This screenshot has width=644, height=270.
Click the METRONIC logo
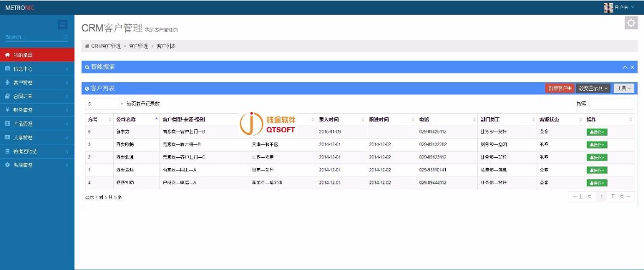tap(20, 7)
